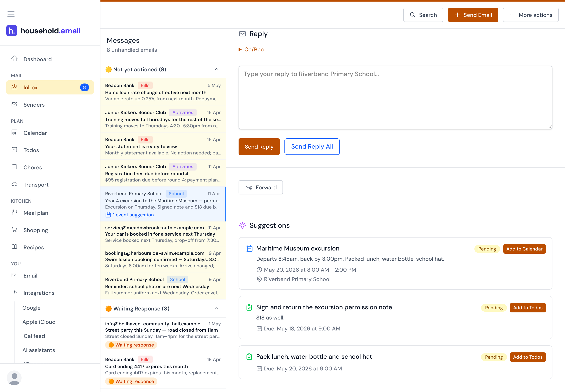Click the Todos checkbox icon in sidebar
The height and width of the screenshot is (392, 565).
[x=15, y=150]
